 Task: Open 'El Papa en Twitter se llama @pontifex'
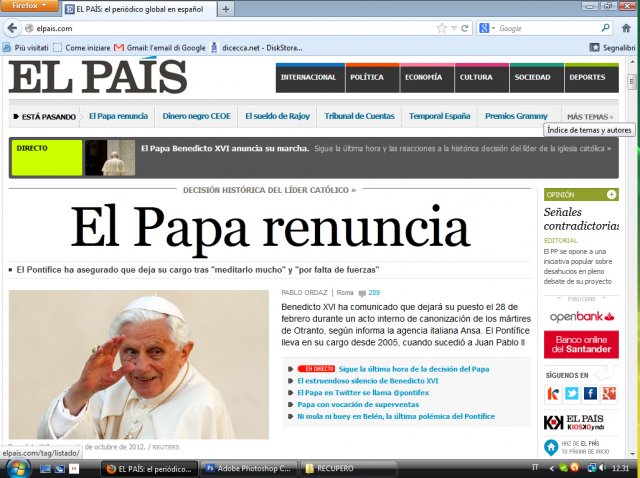click(363, 393)
